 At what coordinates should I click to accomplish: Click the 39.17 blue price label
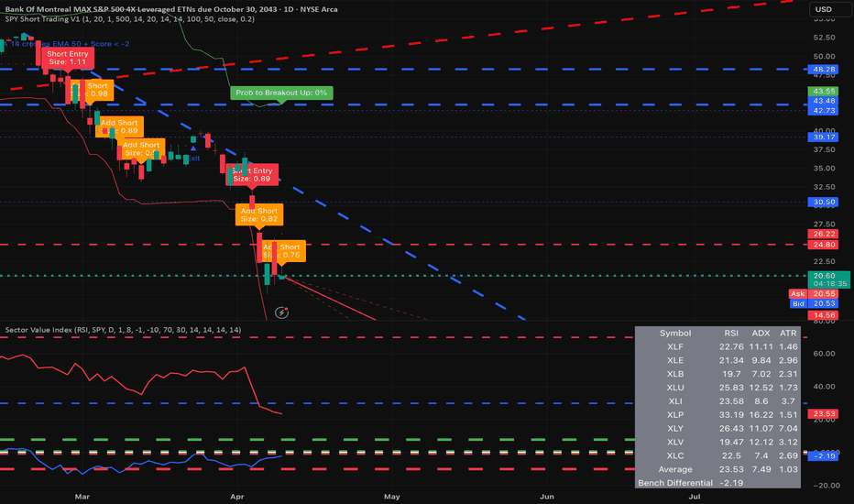[824, 137]
